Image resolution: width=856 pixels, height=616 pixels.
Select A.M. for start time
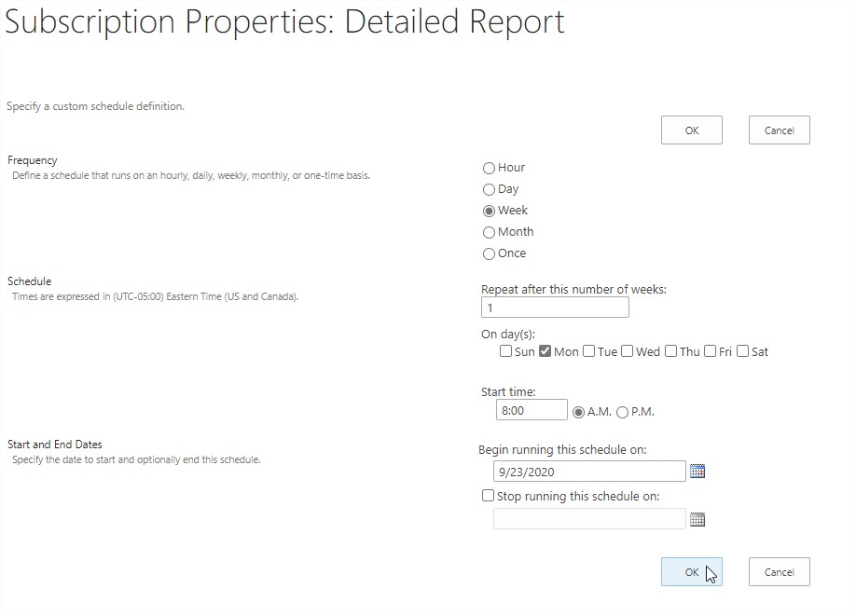coord(578,413)
